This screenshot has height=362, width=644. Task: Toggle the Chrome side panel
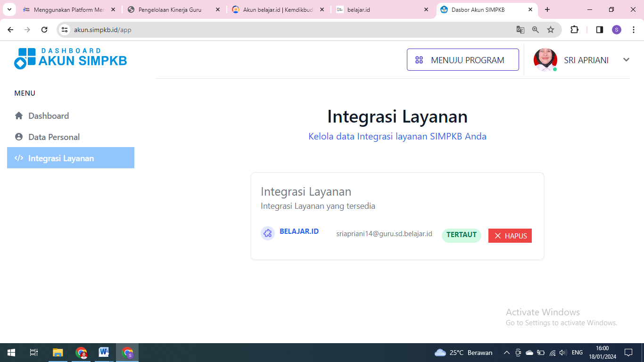(600, 30)
